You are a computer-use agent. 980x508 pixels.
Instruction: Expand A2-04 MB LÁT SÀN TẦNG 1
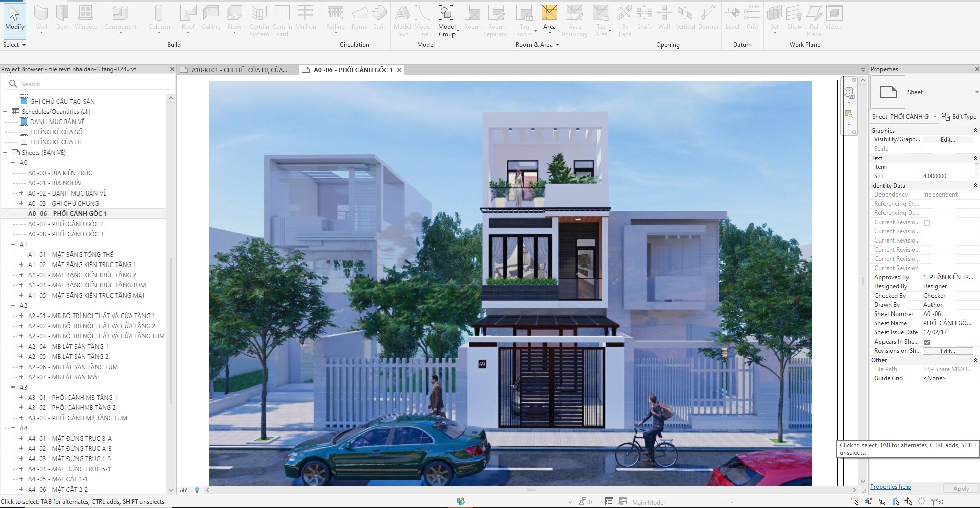(21, 346)
